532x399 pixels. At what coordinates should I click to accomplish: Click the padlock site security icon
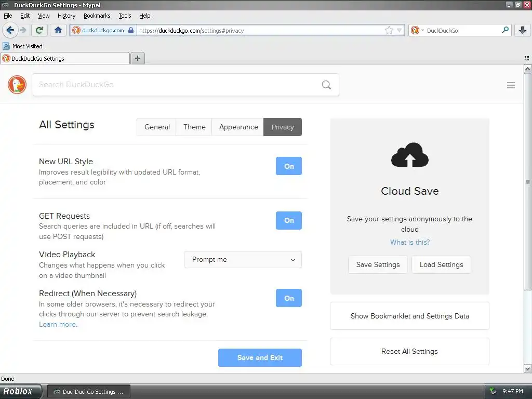pyautogui.click(x=131, y=30)
